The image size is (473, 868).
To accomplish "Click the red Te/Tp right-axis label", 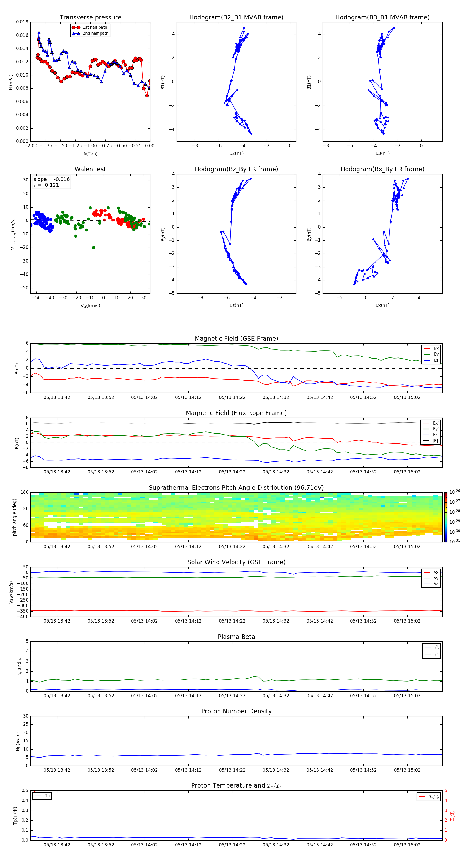I will (453, 815).
